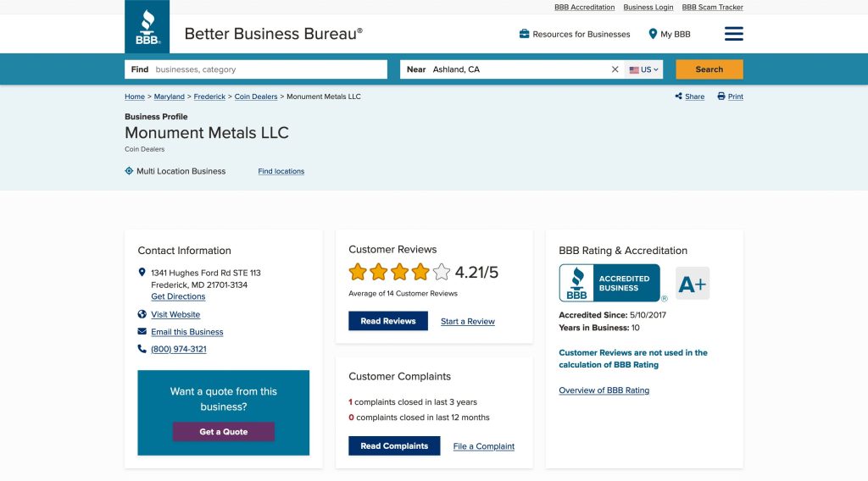
Task: Click the Get a Quote button
Action: coord(224,432)
